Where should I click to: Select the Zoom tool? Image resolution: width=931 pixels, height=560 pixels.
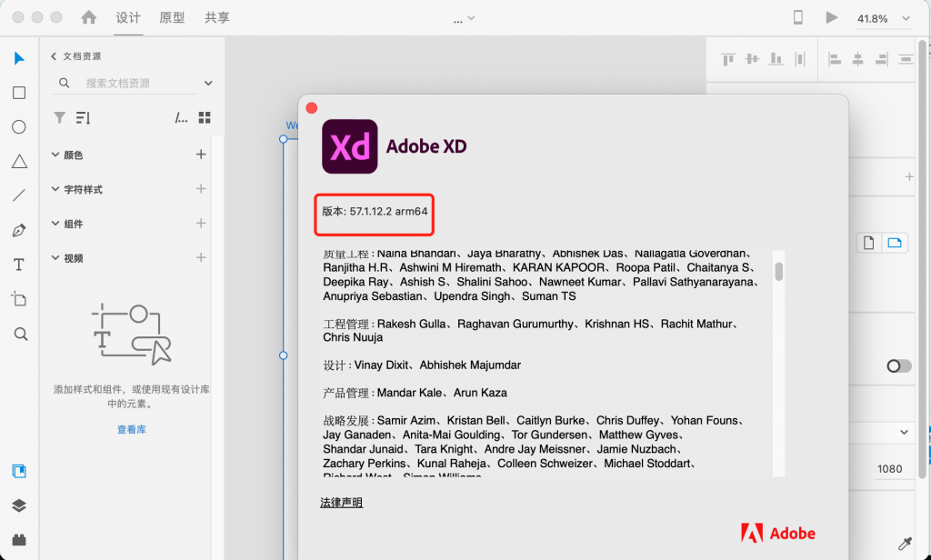tap(18, 334)
